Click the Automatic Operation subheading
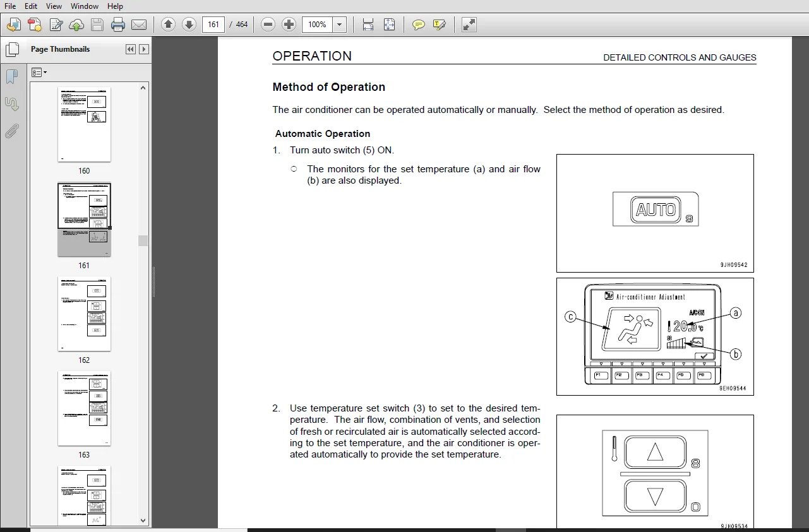 [x=323, y=134]
